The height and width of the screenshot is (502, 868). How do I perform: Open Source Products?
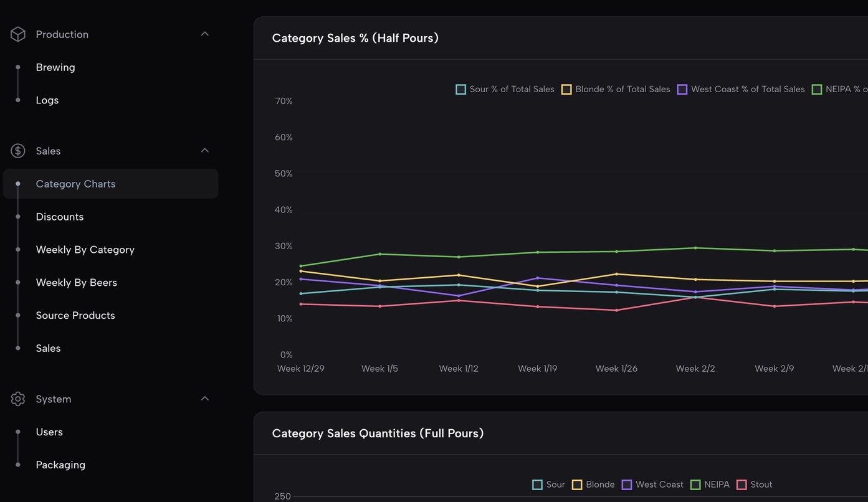[75, 315]
